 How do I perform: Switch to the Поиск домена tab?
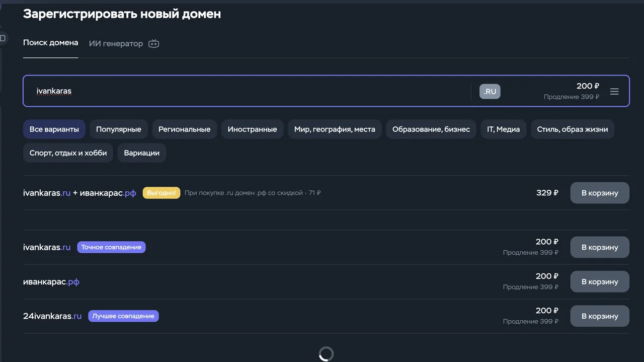point(51,43)
